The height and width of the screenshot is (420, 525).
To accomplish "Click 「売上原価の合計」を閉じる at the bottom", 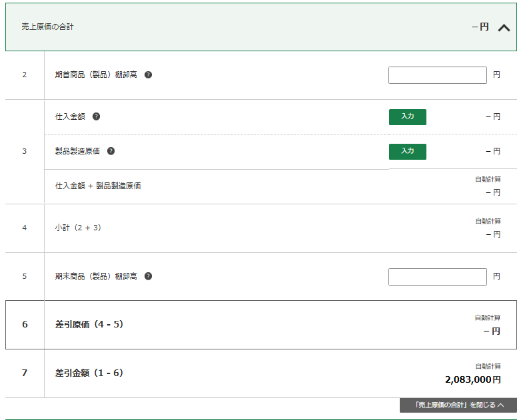I will pyautogui.click(x=458, y=405).
